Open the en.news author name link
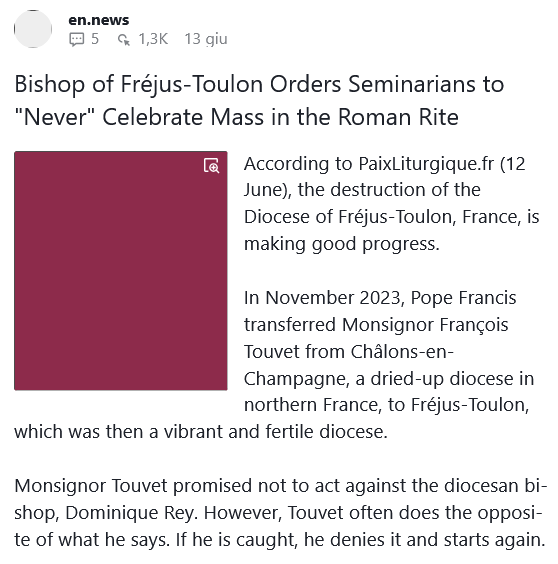558x564 pixels. click(99, 20)
